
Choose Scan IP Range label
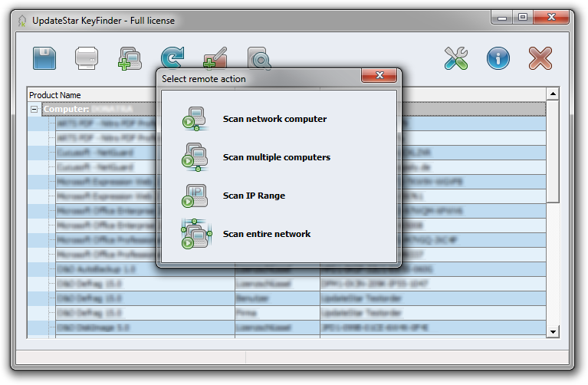click(x=254, y=196)
